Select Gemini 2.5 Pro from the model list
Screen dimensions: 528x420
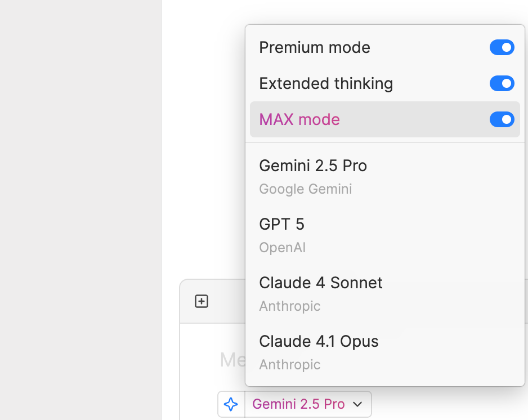click(313, 166)
